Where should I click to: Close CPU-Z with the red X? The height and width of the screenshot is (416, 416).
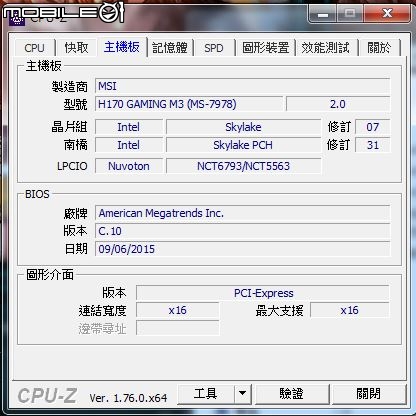387,13
